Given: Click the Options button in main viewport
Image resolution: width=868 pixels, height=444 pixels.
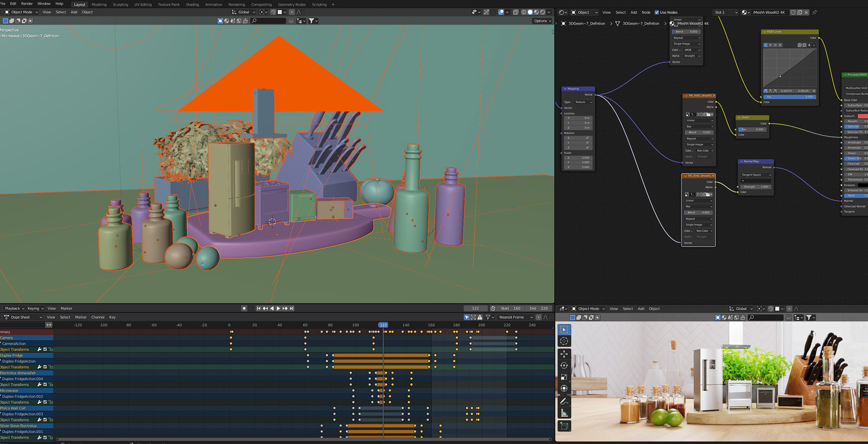Looking at the screenshot, I should [x=542, y=21].
